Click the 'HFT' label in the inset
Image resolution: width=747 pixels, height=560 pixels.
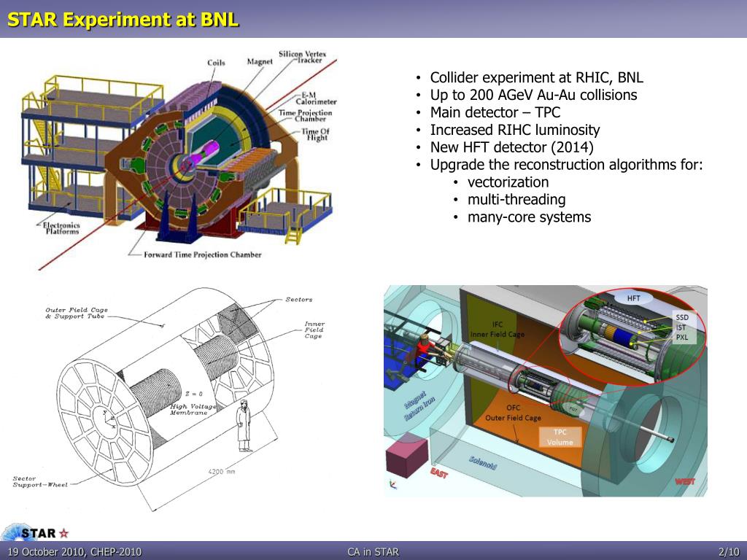pyautogui.click(x=634, y=298)
